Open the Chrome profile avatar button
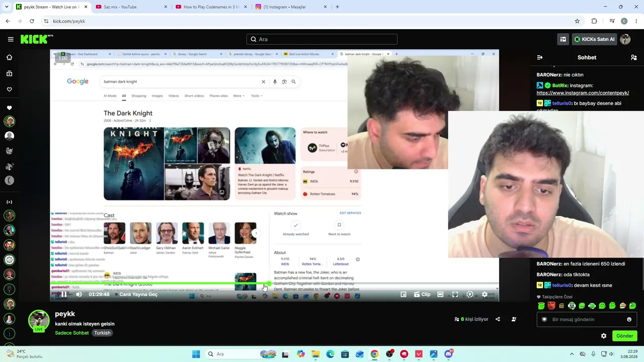The image size is (644, 362). tap(624, 21)
